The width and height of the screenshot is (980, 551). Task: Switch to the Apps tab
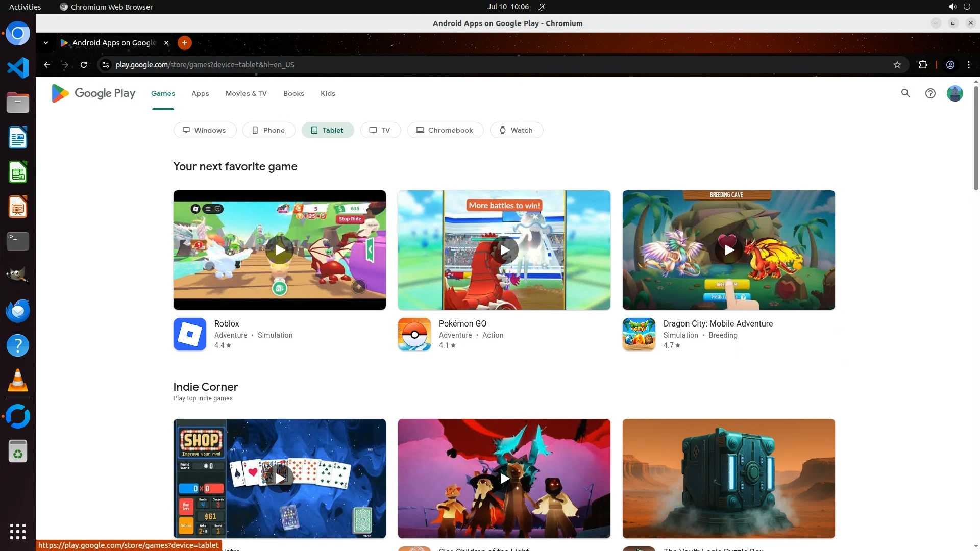tap(200, 93)
